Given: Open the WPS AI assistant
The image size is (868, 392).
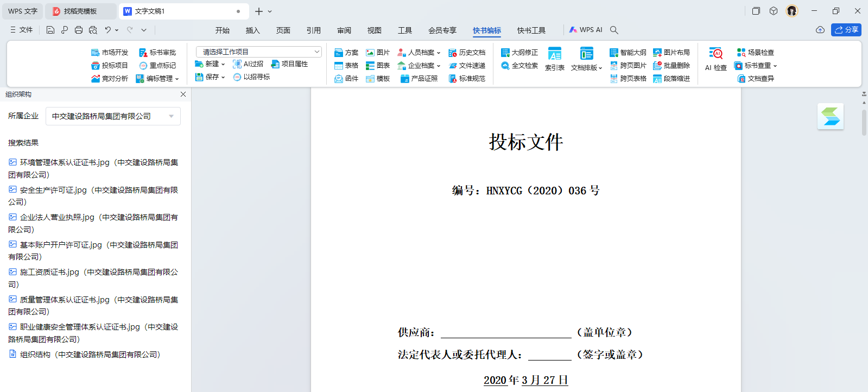Looking at the screenshot, I should click(586, 30).
